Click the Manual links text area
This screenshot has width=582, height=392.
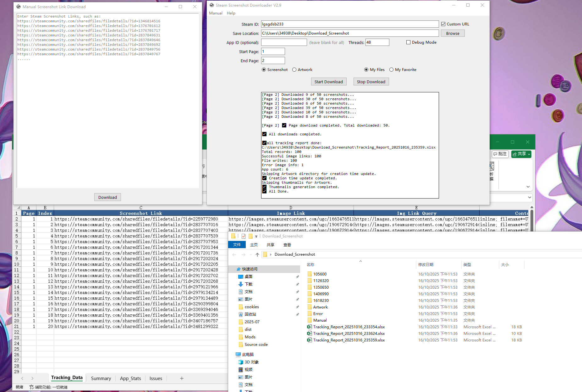[107, 101]
